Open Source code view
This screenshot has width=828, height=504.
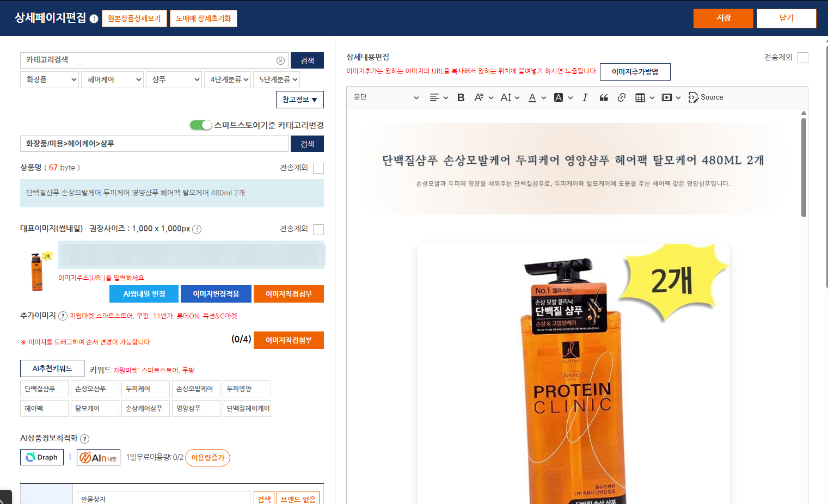point(706,97)
